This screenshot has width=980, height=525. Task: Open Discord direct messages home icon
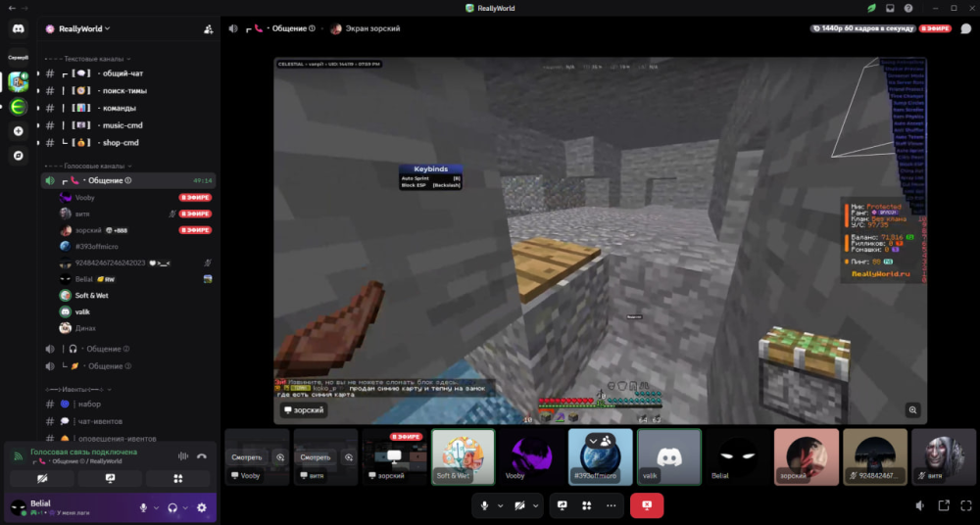[x=18, y=28]
